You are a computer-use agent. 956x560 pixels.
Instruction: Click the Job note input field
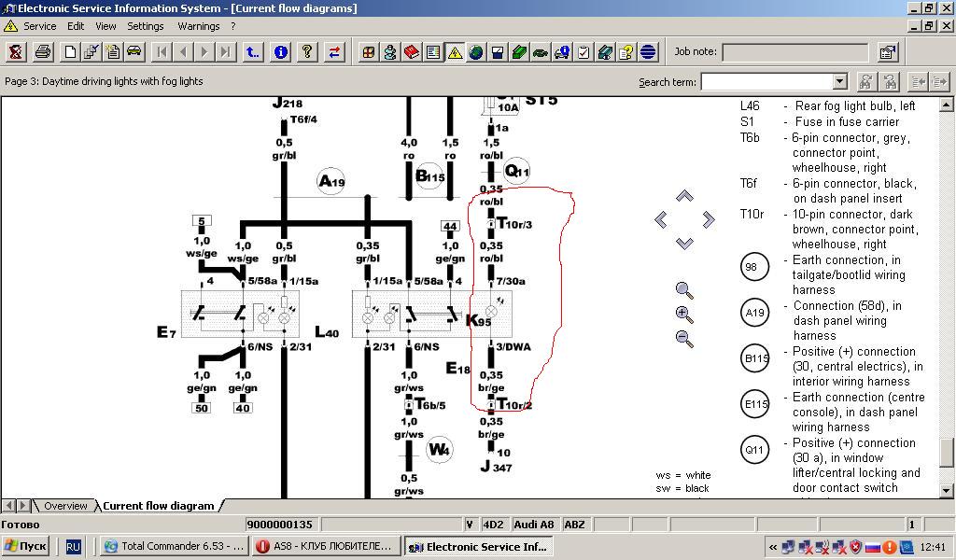point(795,52)
